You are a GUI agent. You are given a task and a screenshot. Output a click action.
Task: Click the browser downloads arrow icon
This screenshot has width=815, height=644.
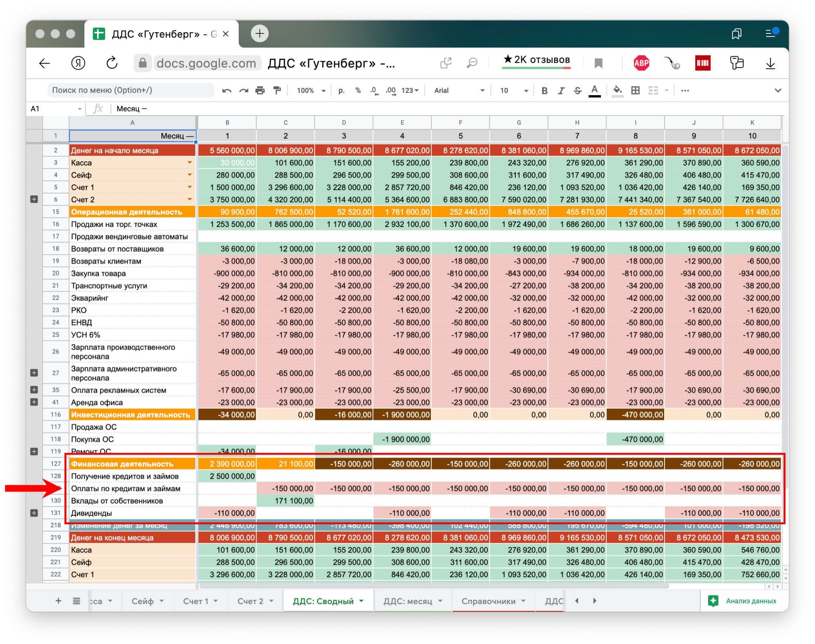770,63
